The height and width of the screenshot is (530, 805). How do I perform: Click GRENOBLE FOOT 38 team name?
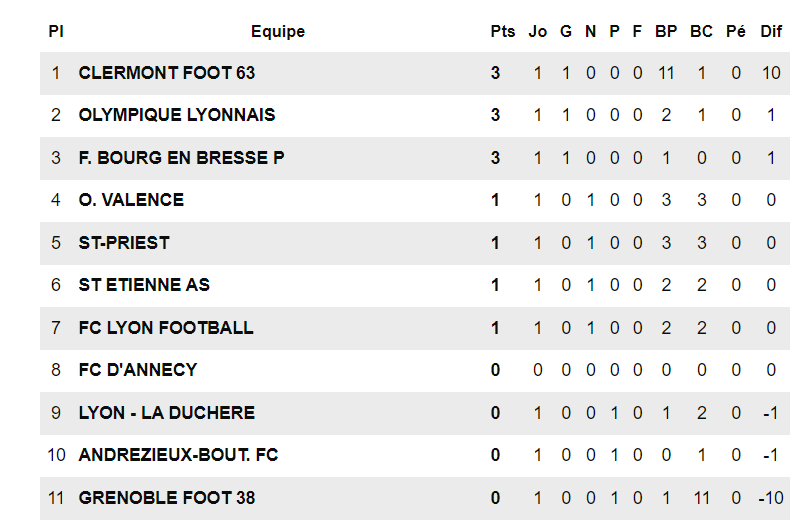[166, 498]
